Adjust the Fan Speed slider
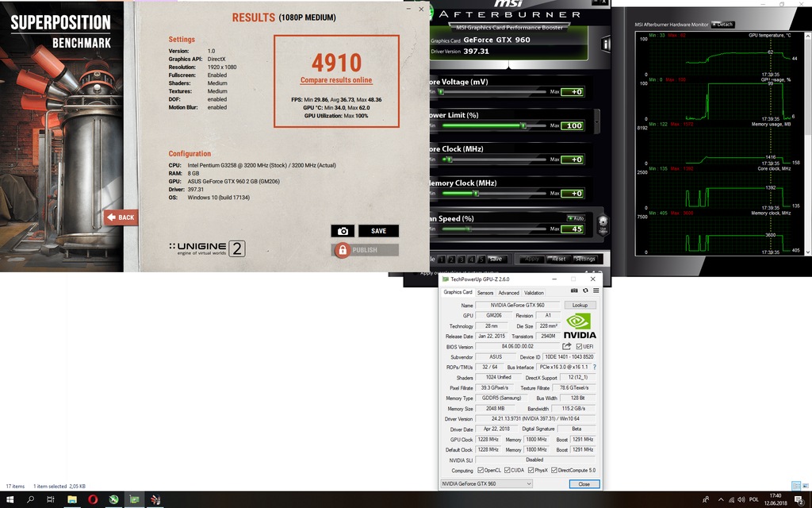Image resolution: width=812 pixels, height=508 pixels. (x=494, y=229)
